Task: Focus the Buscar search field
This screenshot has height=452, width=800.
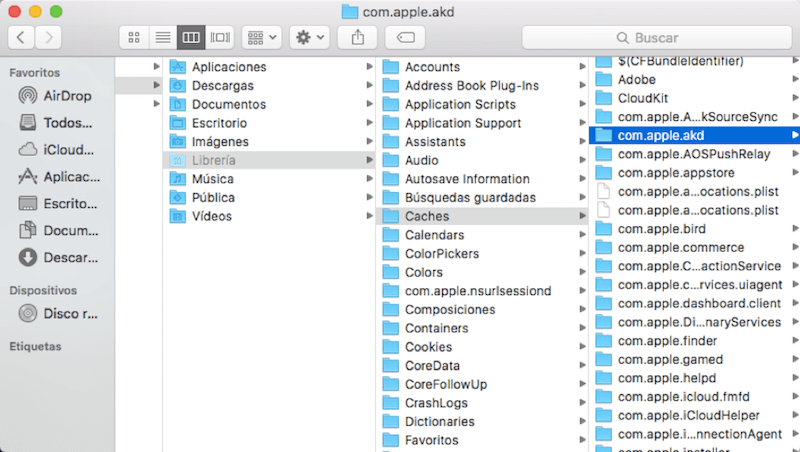Action: pyautogui.click(x=657, y=38)
